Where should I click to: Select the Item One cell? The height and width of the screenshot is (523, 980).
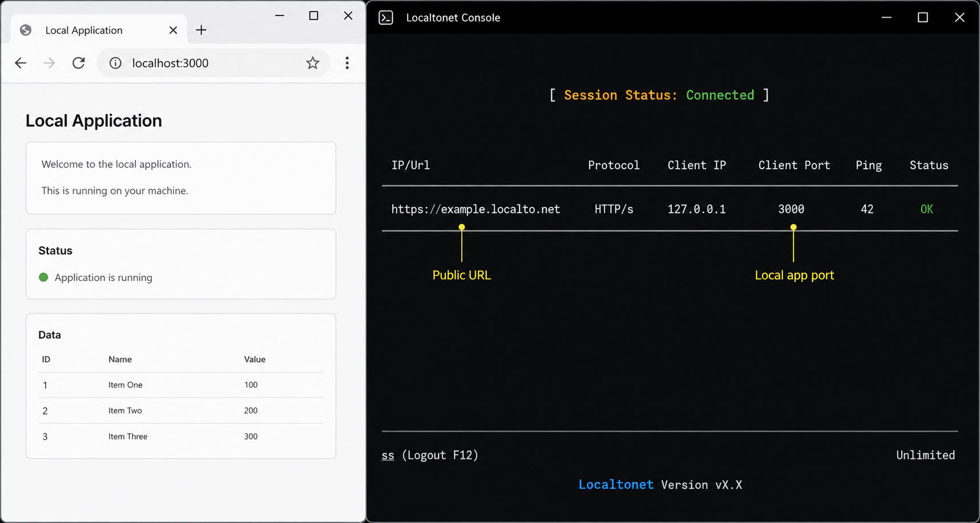pos(126,385)
